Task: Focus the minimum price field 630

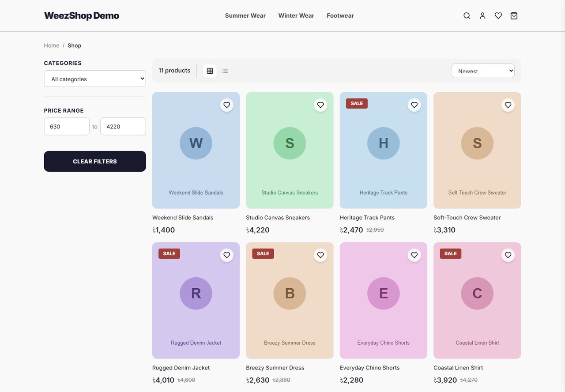Action: [67, 126]
